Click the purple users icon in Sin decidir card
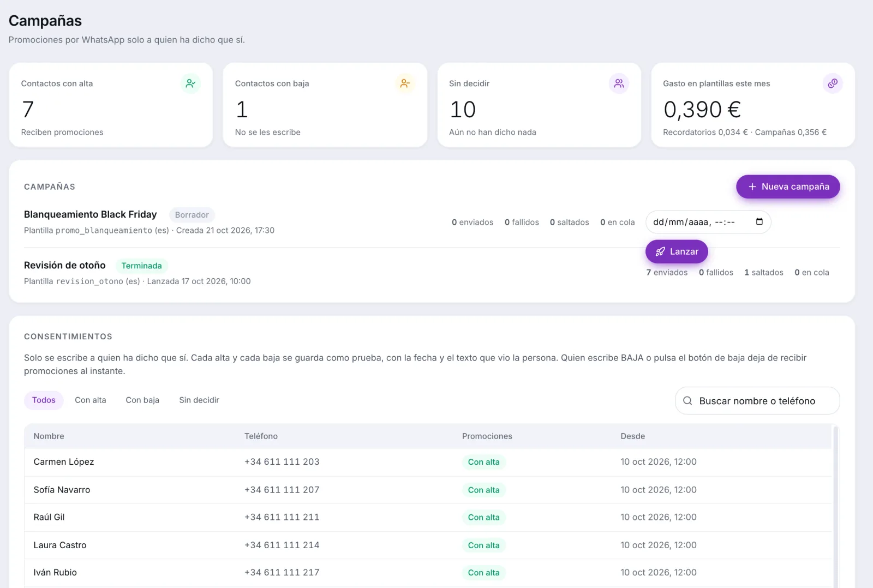The image size is (873, 588). [x=619, y=83]
